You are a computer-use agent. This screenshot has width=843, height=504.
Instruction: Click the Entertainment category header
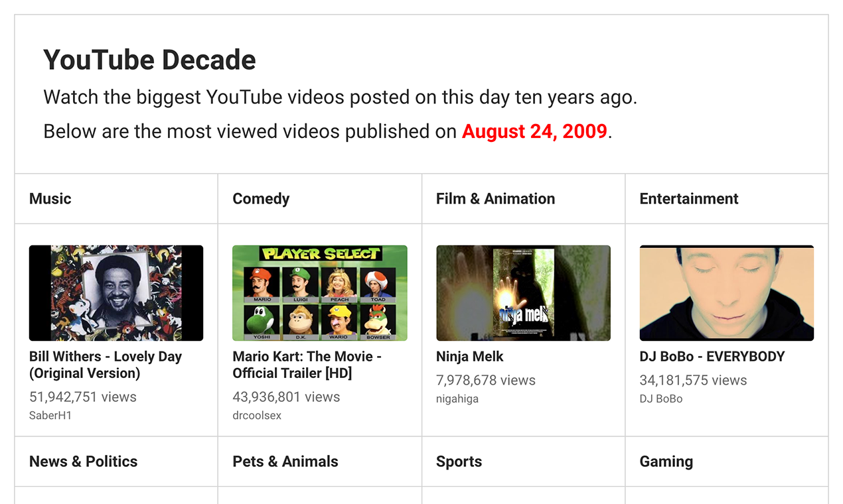(x=688, y=198)
